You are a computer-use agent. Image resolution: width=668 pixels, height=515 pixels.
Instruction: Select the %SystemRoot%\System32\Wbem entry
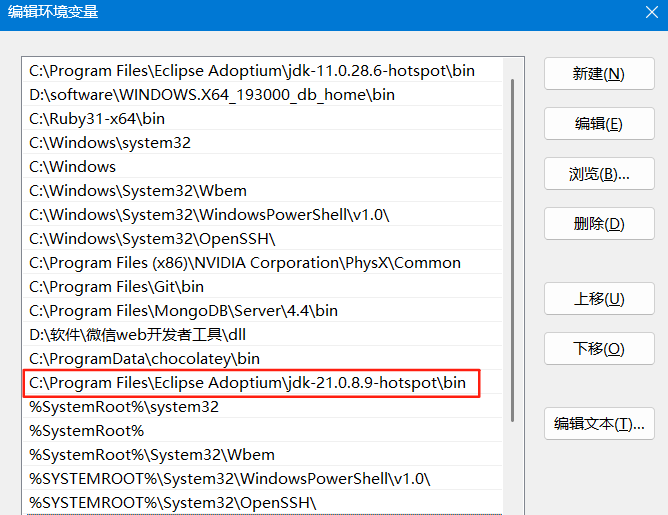click(263, 455)
